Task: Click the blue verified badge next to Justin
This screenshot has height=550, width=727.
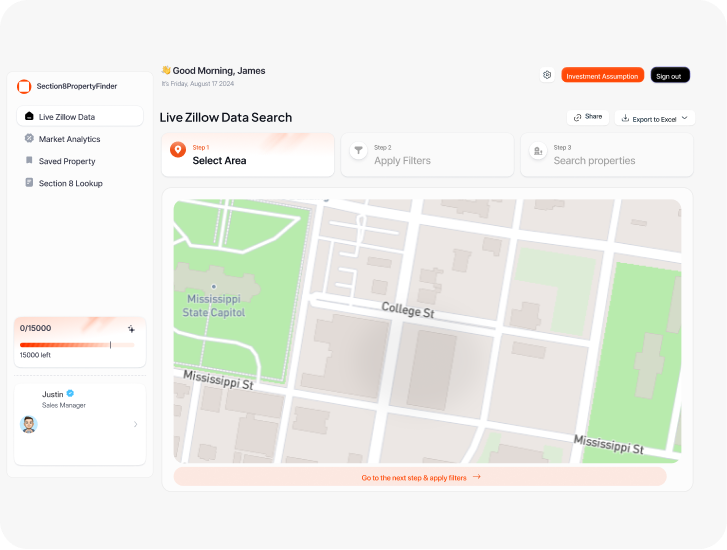Action: tap(70, 394)
